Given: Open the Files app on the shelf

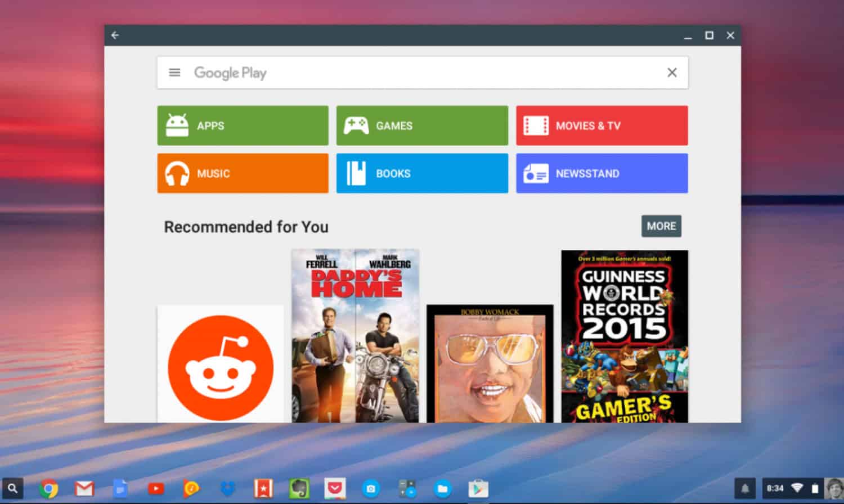Looking at the screenshot, I should [442, 489].
